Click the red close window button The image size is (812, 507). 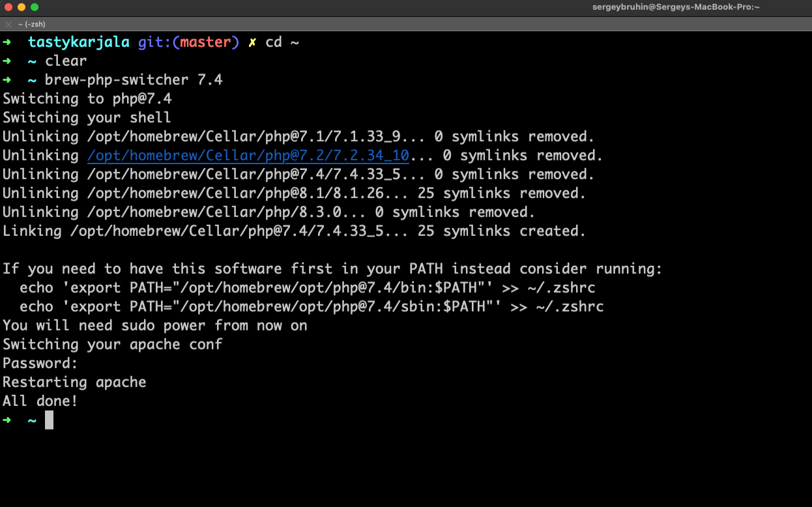[x=8, y=7]
